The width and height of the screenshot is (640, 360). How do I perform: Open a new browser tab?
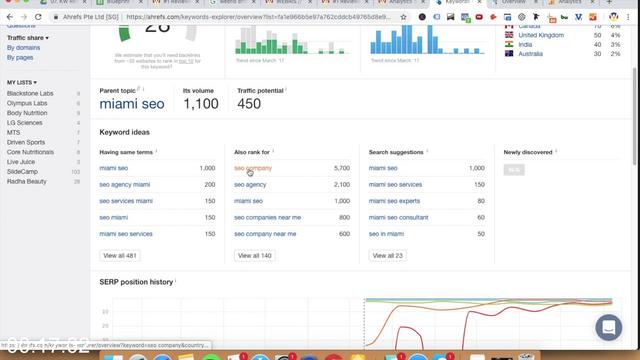tap(609, 2)
